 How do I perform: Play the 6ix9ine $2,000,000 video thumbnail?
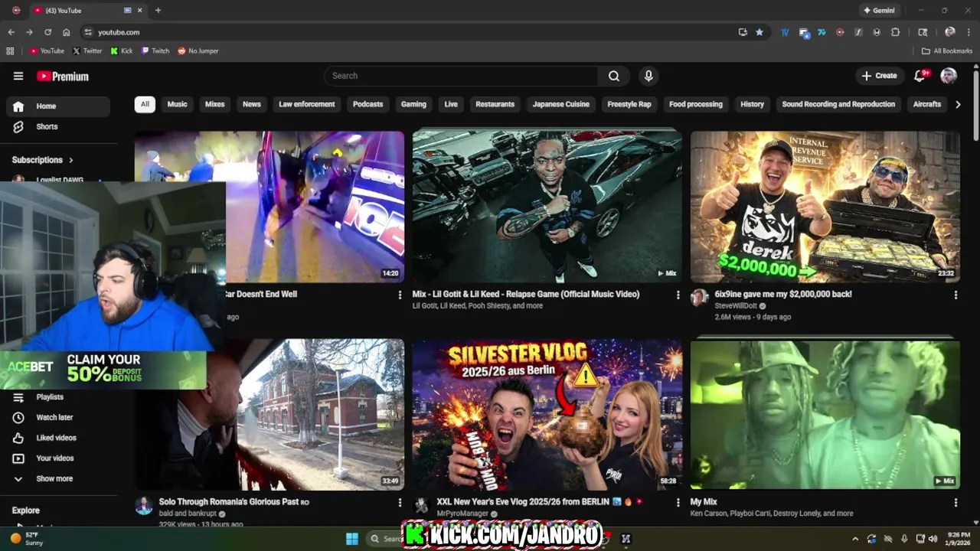coord(825,206)
